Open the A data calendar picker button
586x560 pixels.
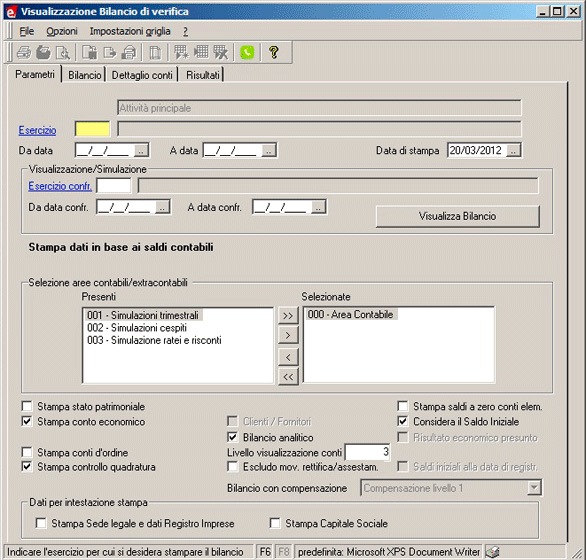tap(269, 151)
